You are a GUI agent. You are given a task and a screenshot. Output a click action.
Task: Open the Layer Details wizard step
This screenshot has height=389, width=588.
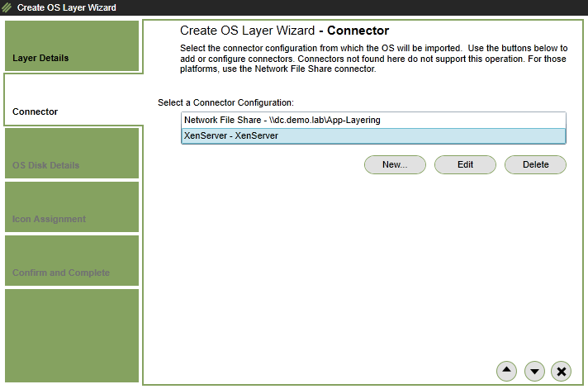click(x=72, y=45)
